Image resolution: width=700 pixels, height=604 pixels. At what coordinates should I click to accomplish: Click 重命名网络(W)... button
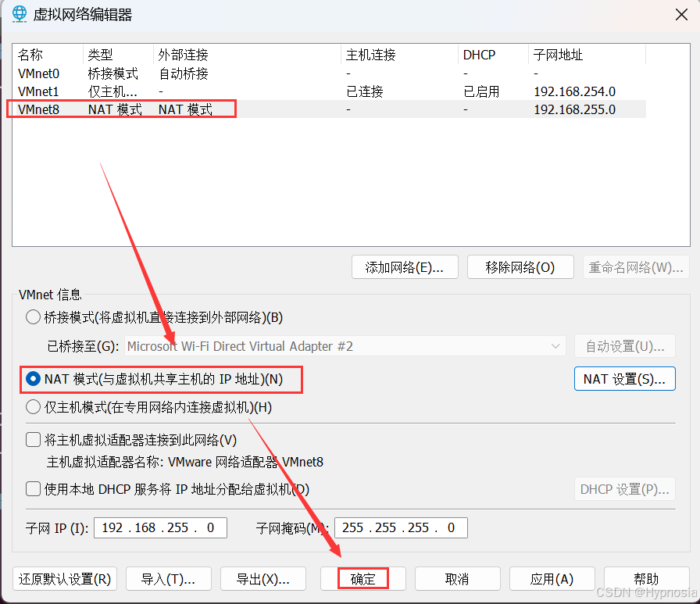point(636,267)
